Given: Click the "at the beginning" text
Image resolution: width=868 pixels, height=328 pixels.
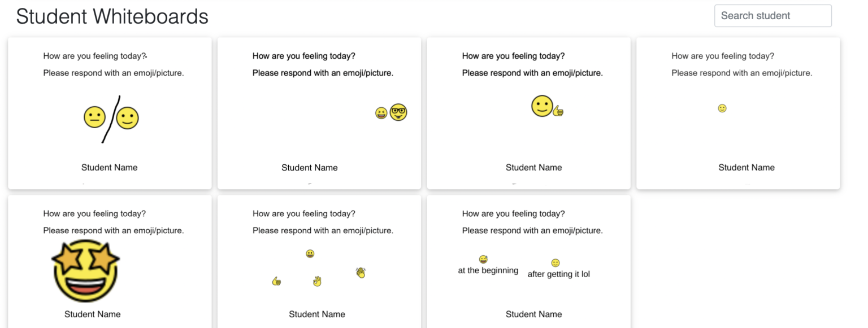Looking at the screenshot, I should (x=488, y=270).
